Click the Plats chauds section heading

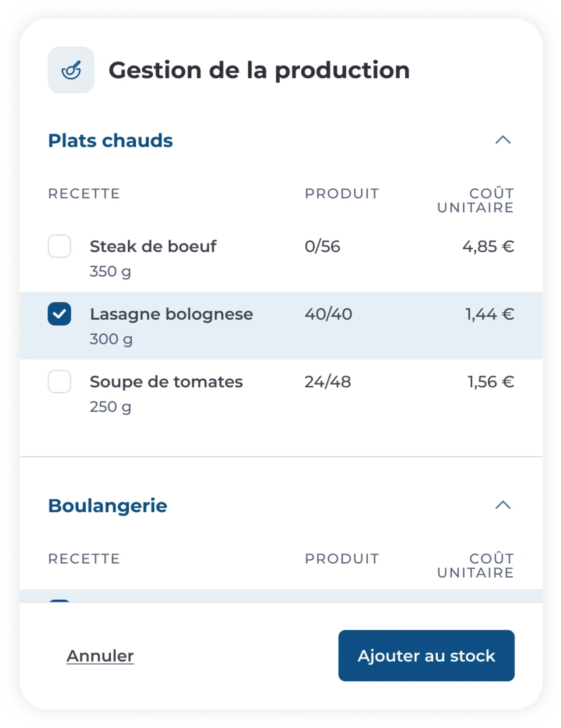coord(110,140)
